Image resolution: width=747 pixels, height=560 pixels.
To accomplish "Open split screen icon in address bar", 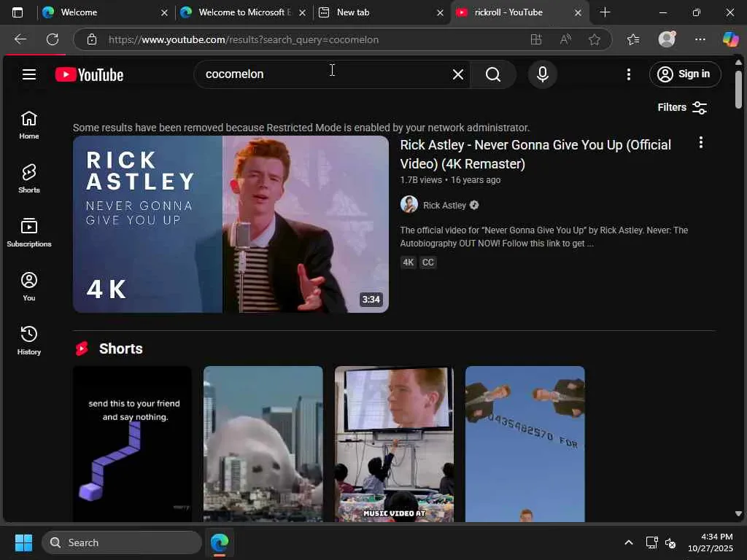I will (x=536, y=39).
